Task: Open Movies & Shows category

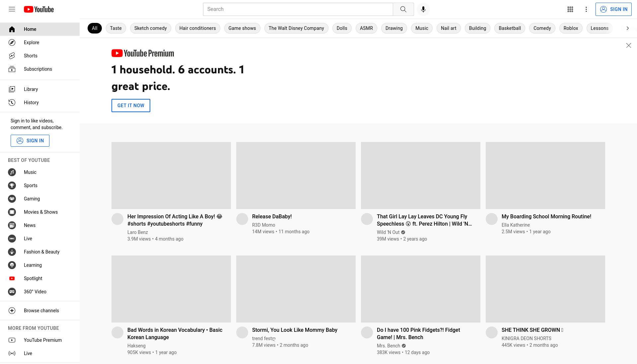Action: [40, 212]
